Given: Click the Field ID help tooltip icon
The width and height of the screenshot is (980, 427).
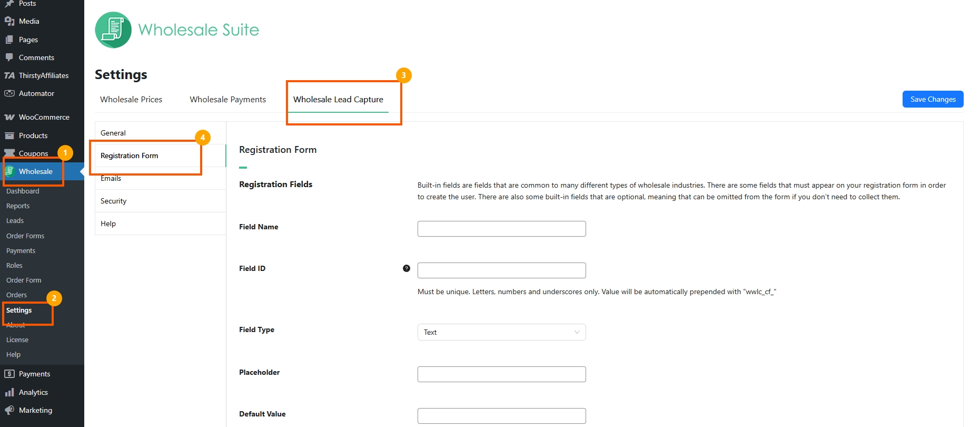Looking at the screenshot, I should coord(406,268).
